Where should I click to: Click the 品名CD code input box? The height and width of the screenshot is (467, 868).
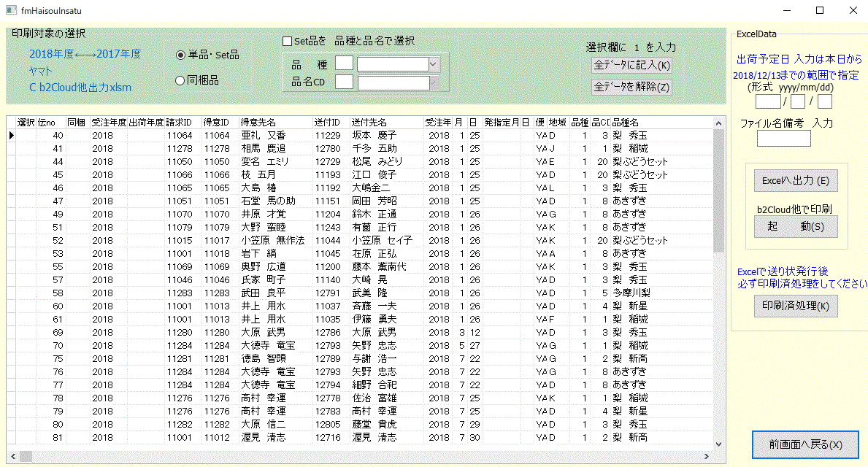point(344,82)
